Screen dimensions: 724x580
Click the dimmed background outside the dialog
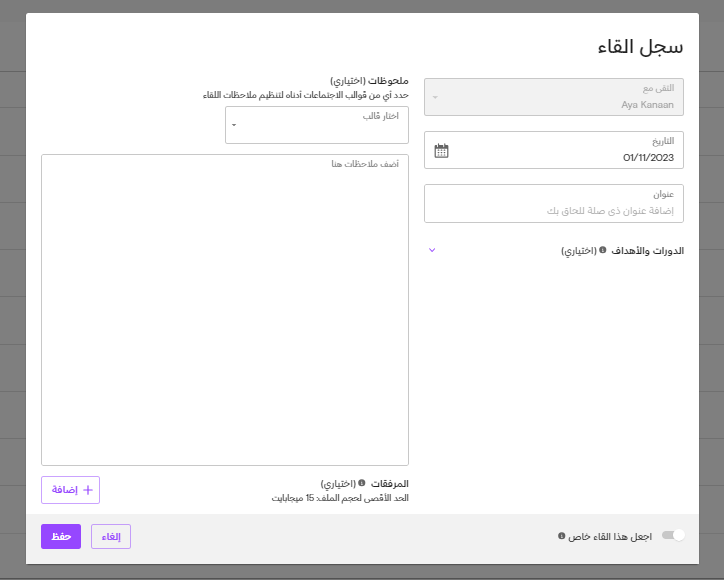[12, 300]
